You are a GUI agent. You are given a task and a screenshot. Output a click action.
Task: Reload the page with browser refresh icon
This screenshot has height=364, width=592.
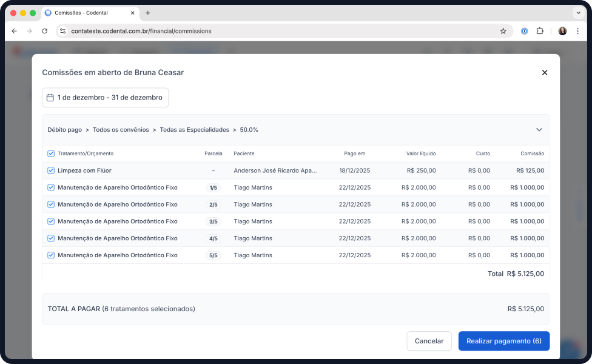pos(44,31)
